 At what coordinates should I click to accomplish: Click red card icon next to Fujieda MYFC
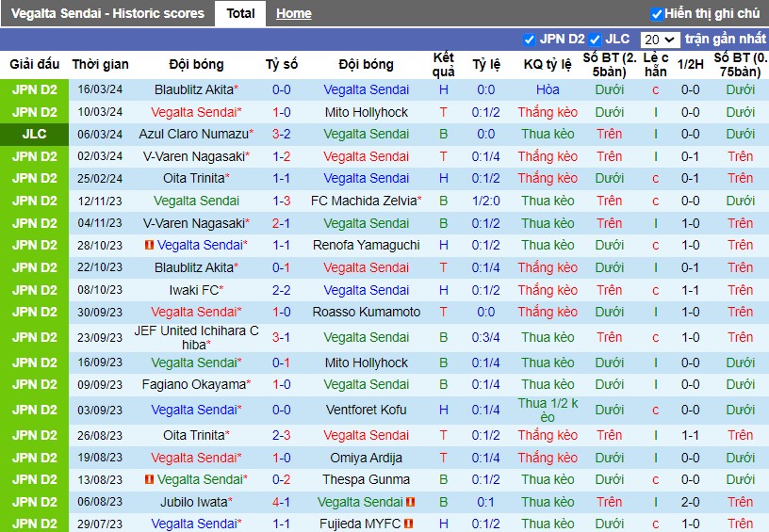408,524
